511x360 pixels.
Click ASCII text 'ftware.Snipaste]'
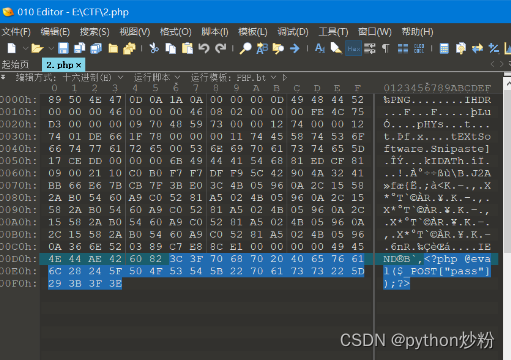[436, 149]
